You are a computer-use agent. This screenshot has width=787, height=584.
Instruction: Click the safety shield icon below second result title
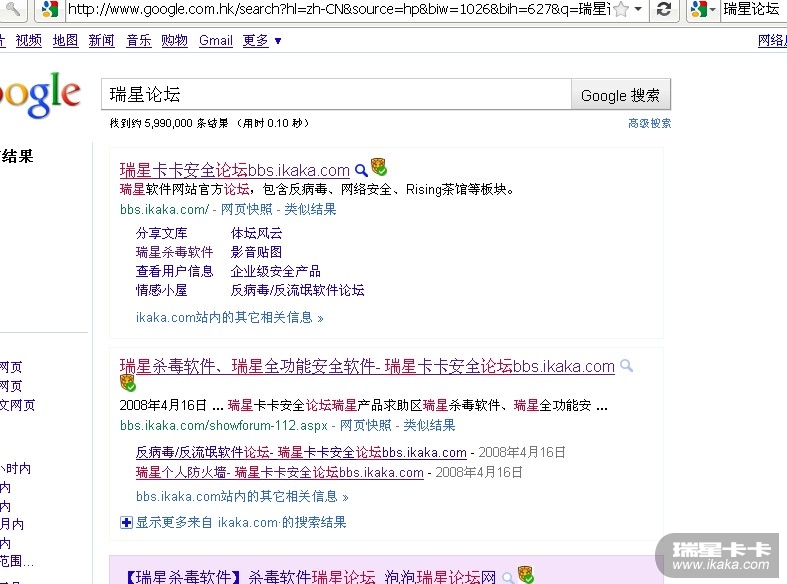coord(128,383)
